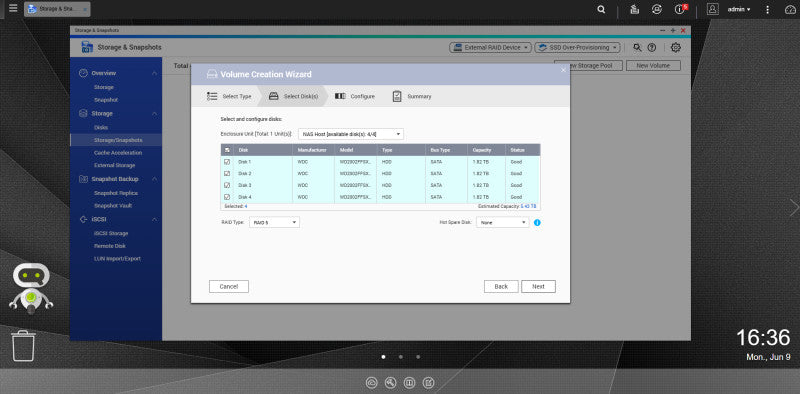
Task: Toggle the select-all disks header checkbox
Action: (227, 150)
